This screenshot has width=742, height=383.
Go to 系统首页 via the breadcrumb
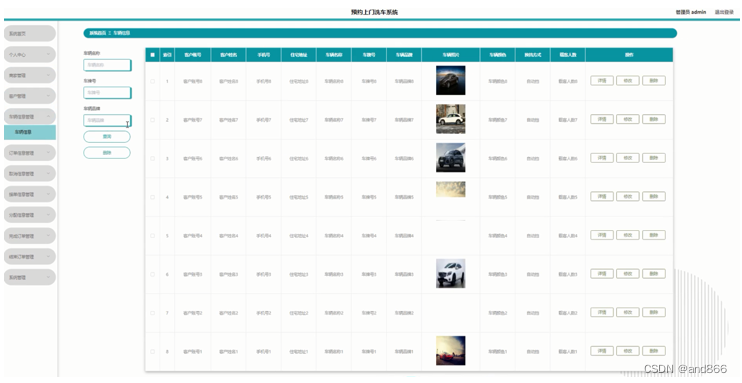coord(98,33)
